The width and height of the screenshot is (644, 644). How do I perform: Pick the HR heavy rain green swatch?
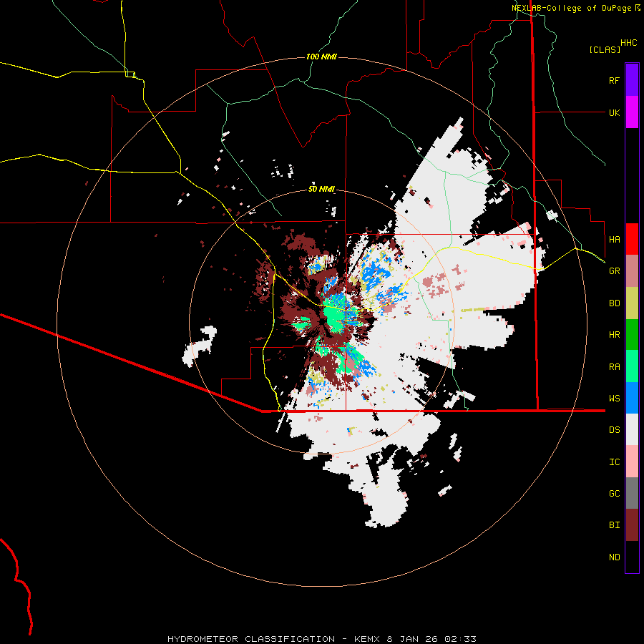pos(632,335)
